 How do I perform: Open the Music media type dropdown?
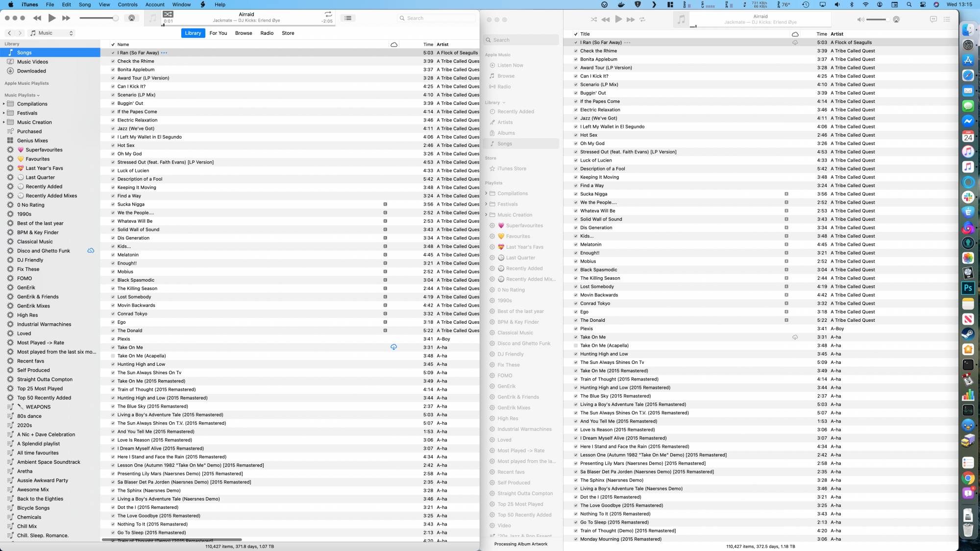(51, 33)
